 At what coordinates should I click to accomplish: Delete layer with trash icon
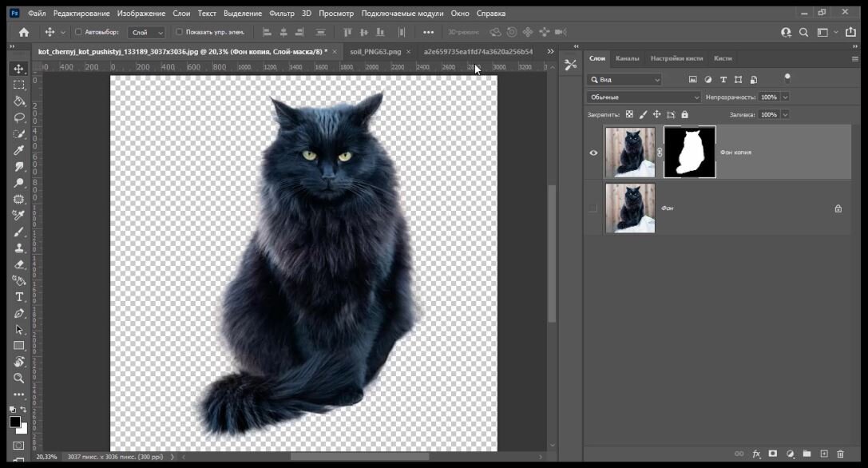click(840, 454)
